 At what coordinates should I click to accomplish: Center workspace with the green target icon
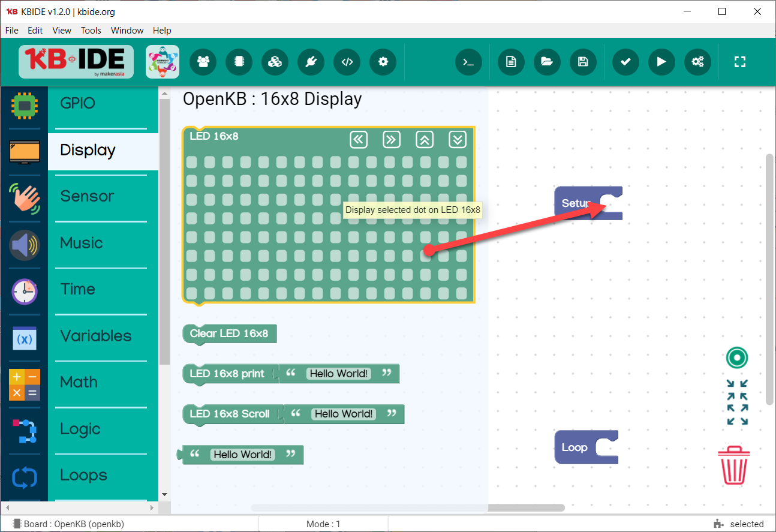[736, 357]
